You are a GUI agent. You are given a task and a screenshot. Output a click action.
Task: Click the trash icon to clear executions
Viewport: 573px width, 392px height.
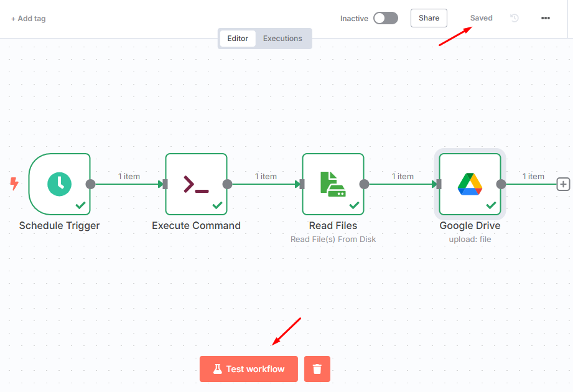[x=317, y=369]
